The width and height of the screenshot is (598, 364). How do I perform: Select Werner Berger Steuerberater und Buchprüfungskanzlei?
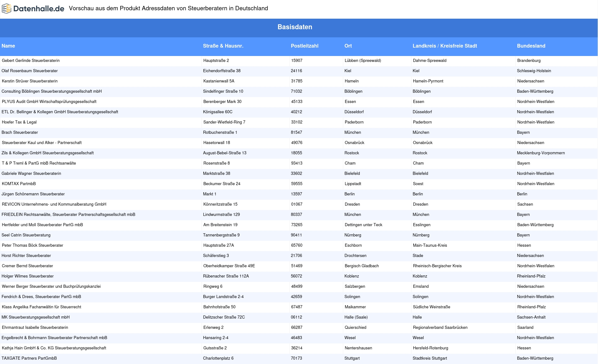pyautogui.click(x=51, y=287)
